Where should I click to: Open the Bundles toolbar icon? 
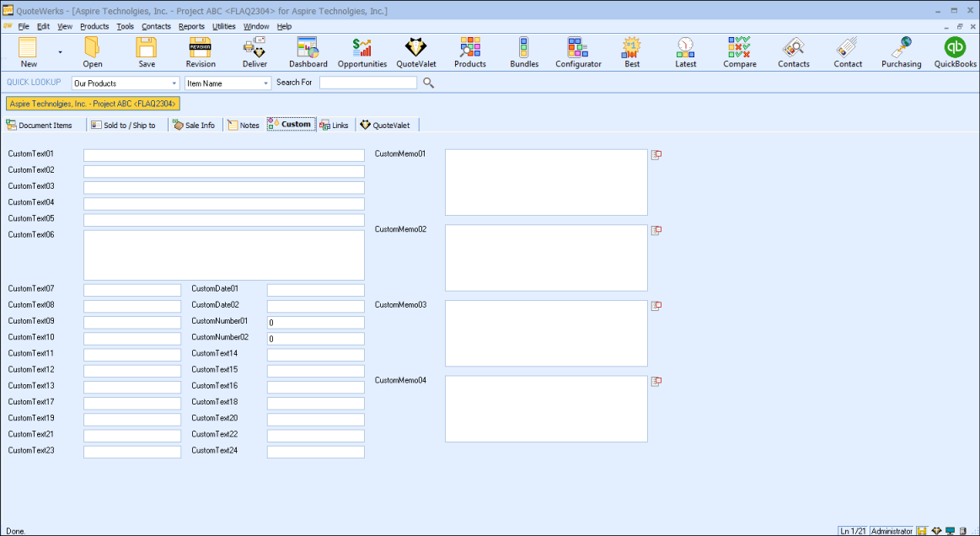[x=524, y=51]
